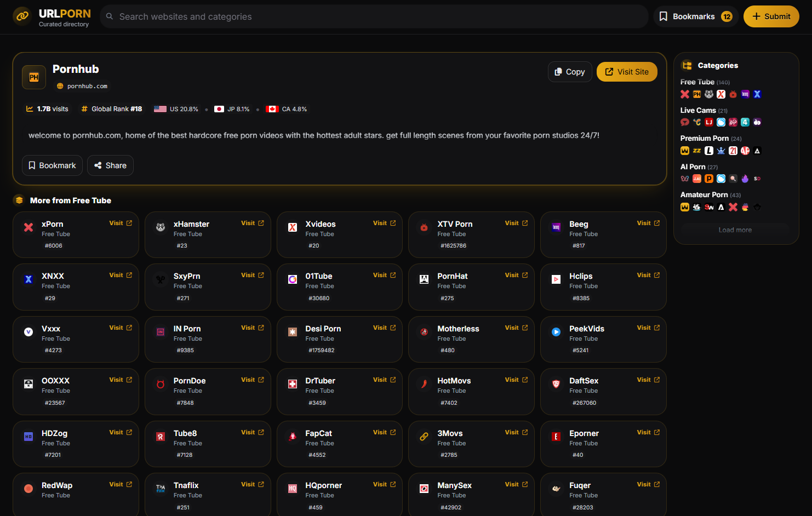The height and width of the screenshot is (516, 812).
Task: Click the Hclips card icon
Action: pyautogui.click(x=556, y=279)
